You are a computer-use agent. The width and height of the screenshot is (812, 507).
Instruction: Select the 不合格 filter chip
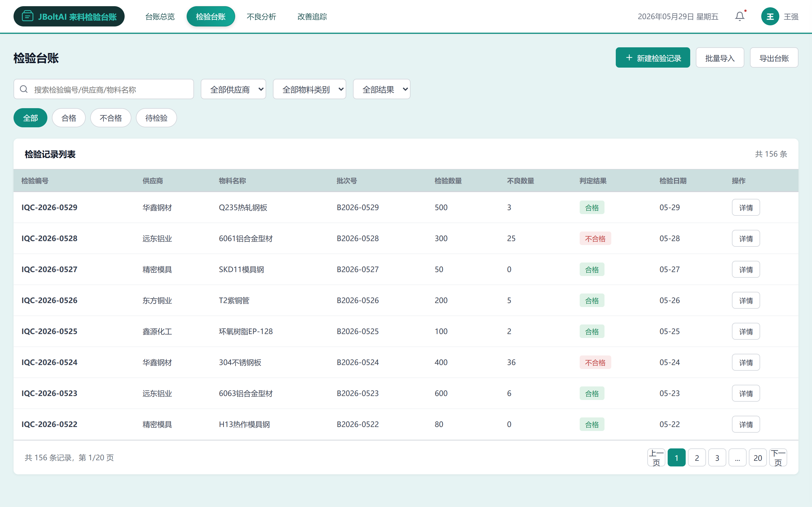[x=111, y=118]
